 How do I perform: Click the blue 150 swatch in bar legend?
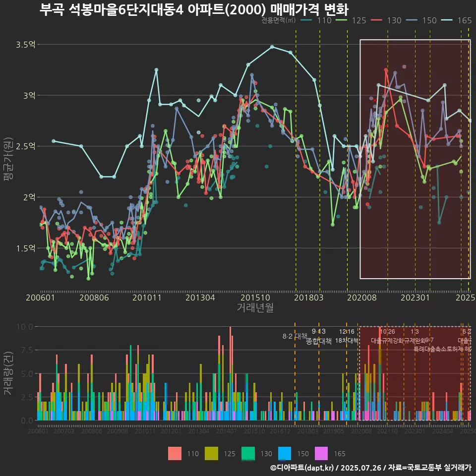tap(285, 454)
